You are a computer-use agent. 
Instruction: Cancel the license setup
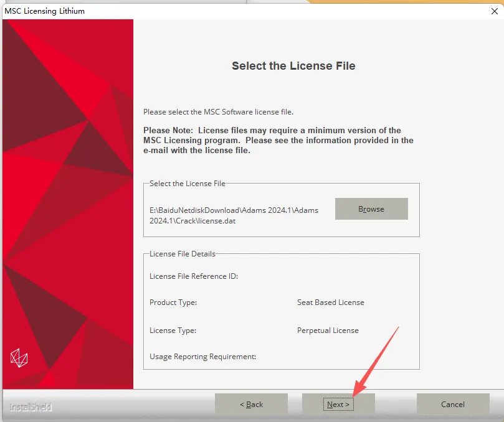click(x=453, y=404)
